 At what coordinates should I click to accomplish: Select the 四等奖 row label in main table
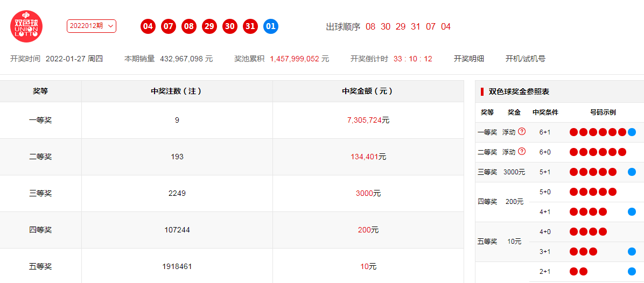40,230
